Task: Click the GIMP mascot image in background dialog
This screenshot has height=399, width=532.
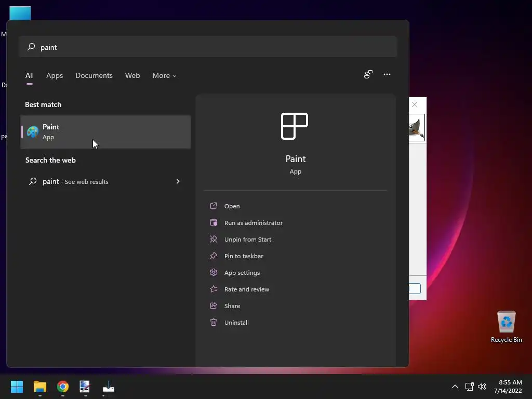Action: tap(417, 128)
